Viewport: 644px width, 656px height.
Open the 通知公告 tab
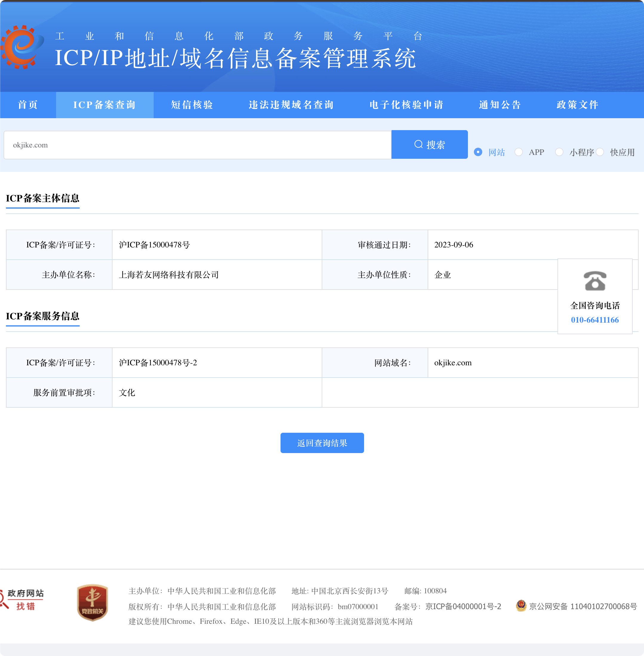[x=500, y=105]
